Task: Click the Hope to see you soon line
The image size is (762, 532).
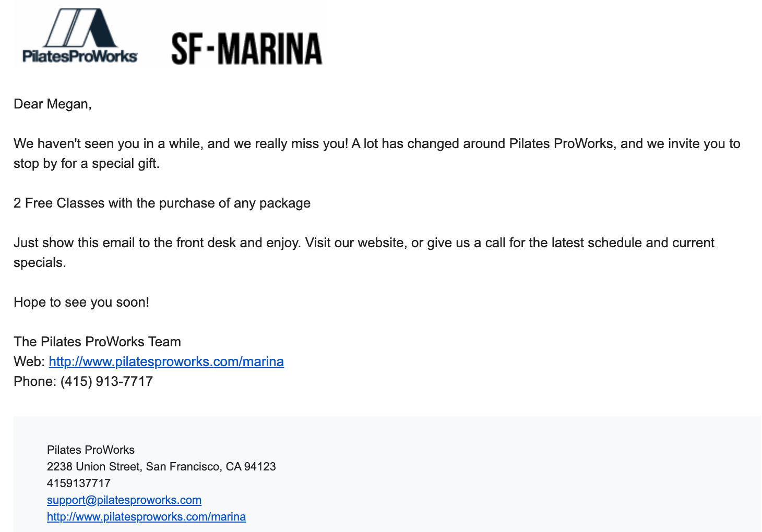Action: (x=81, y=302)
